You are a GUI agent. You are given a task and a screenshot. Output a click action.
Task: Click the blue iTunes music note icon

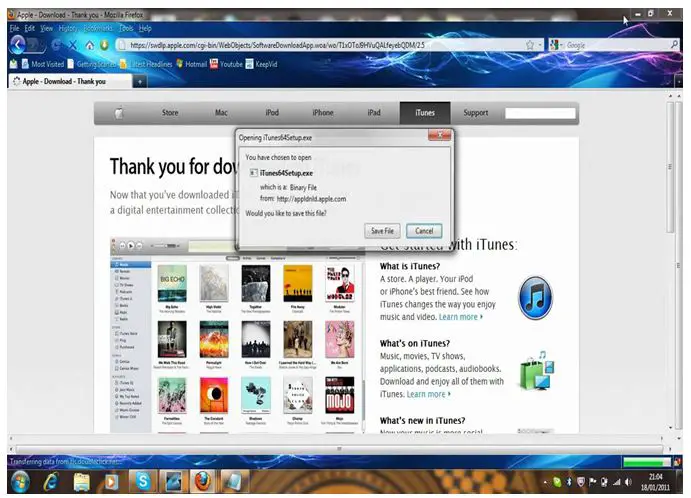[x=535, y=297]
